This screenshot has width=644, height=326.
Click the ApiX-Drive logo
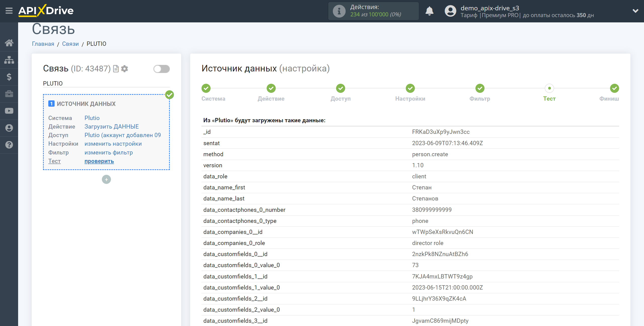tap(46, 11)
